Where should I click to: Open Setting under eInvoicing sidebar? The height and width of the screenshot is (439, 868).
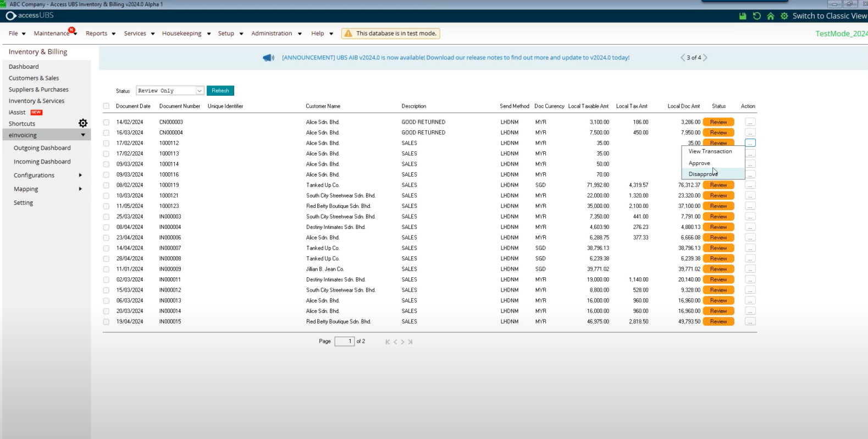23,203
